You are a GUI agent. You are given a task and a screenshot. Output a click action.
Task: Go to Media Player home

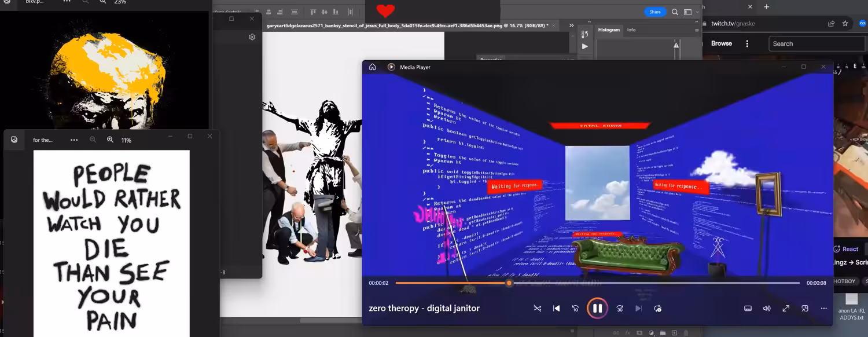tap(372, 67)
